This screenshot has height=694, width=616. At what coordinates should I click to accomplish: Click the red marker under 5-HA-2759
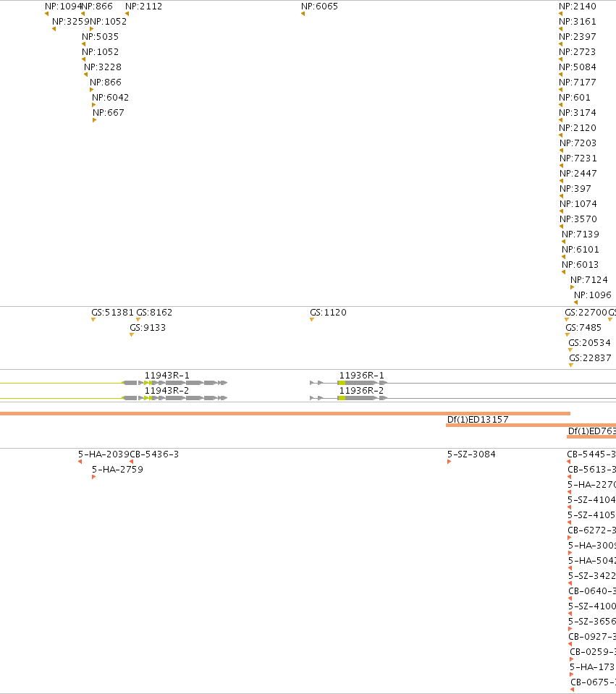(x=93, y=477)
